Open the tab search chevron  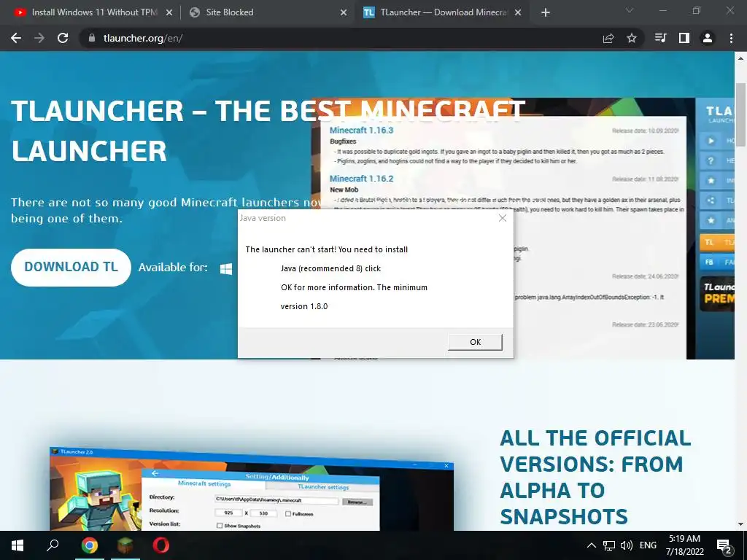tap(630, 10)
